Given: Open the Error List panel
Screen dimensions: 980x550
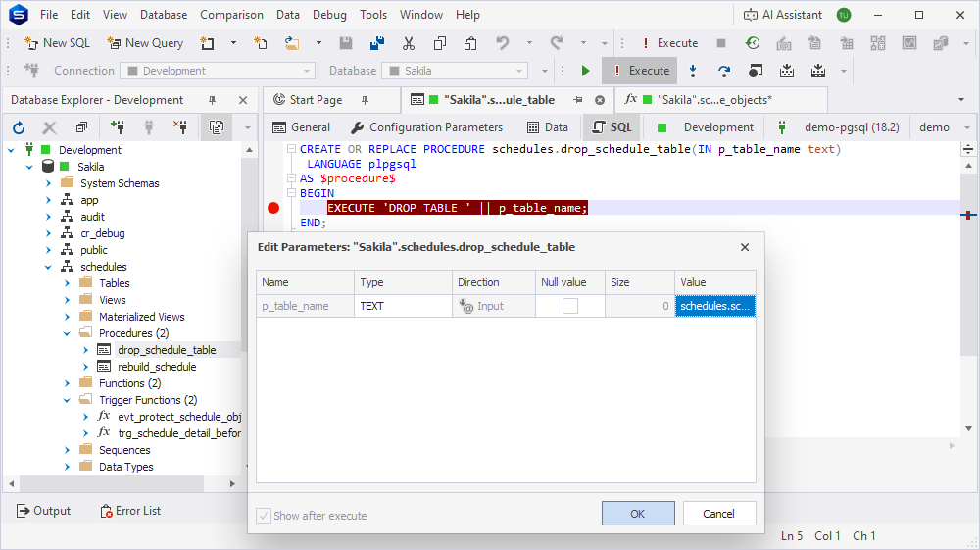Looking at the screenshot, I should [x=130, y=511].
